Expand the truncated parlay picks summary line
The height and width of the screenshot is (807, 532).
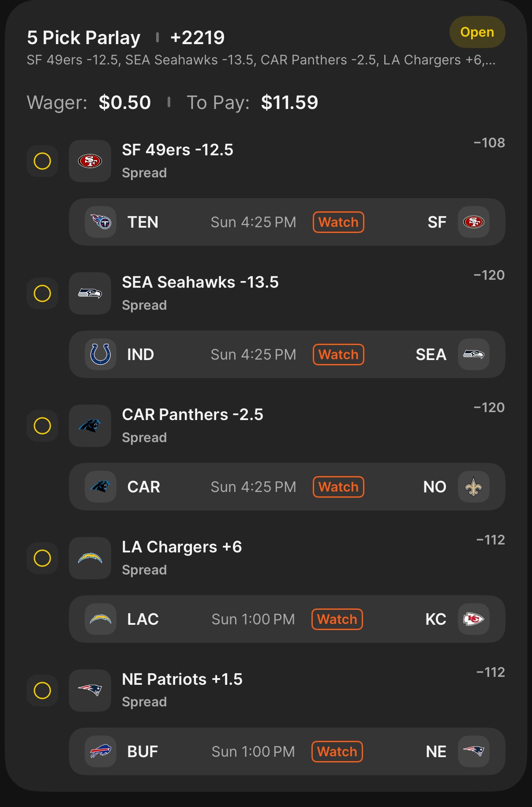click(x=261, y=60)
